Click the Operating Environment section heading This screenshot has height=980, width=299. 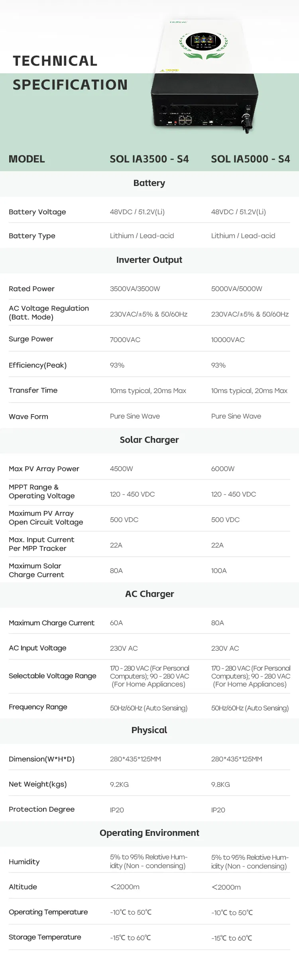click(149, 833)
